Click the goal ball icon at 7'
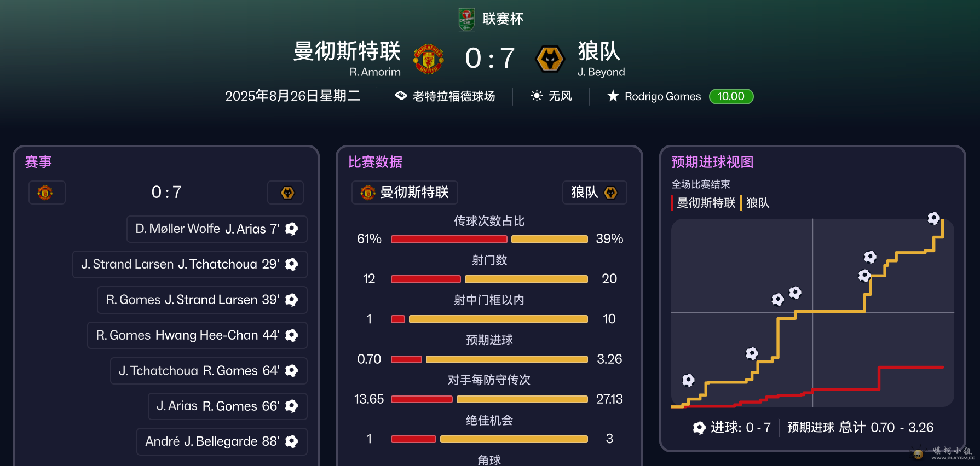 292,229
